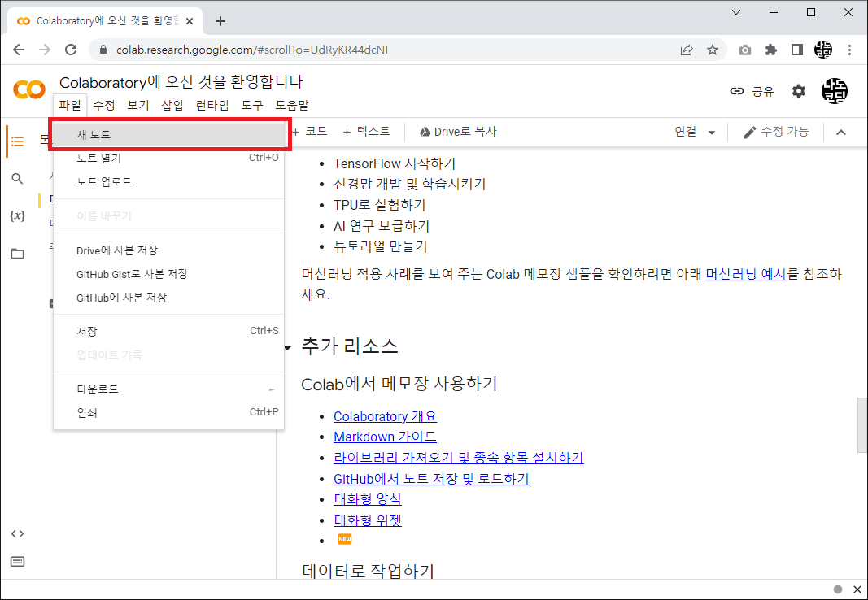
Task: Open GitHub에서 노트 저장 및 로드하기 link
Action: click(x=431, y=478)
